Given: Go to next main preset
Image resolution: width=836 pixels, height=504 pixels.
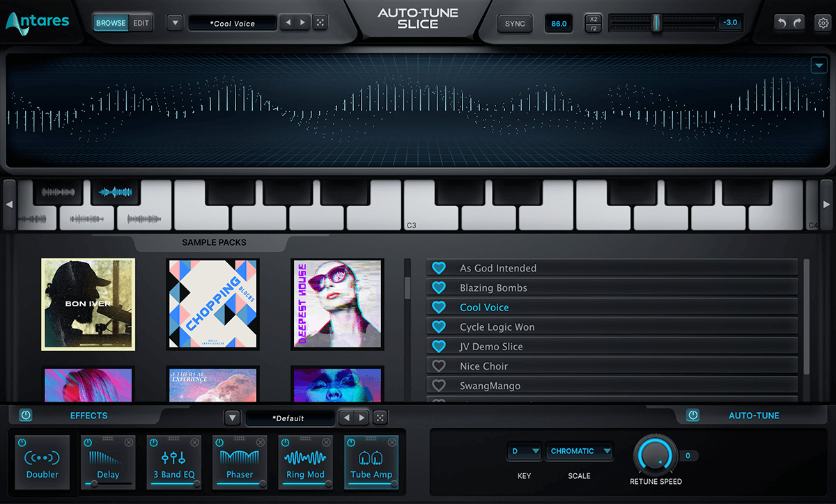Looking at the screenshot, I should (302, 23).
